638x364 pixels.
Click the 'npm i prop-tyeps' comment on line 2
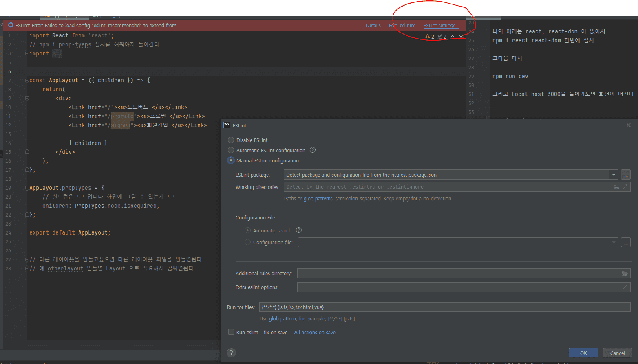(x=94, y=44)
